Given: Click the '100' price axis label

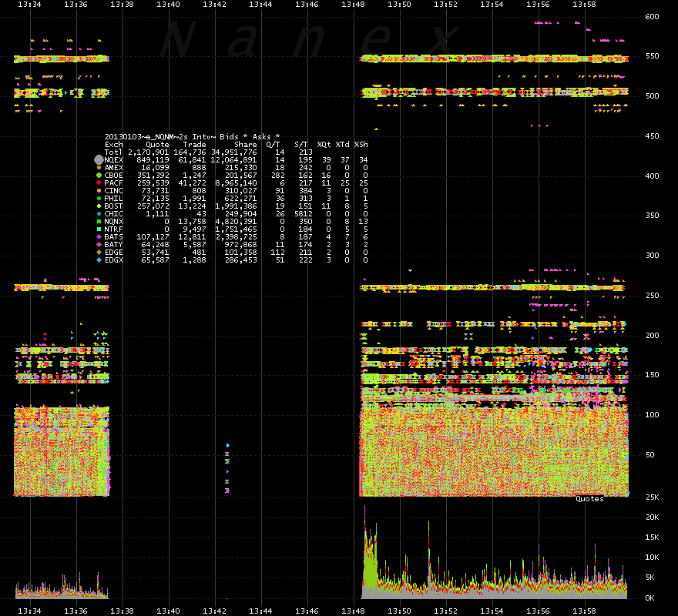Looking at the screenshot, I should click(x=652, y=415).
